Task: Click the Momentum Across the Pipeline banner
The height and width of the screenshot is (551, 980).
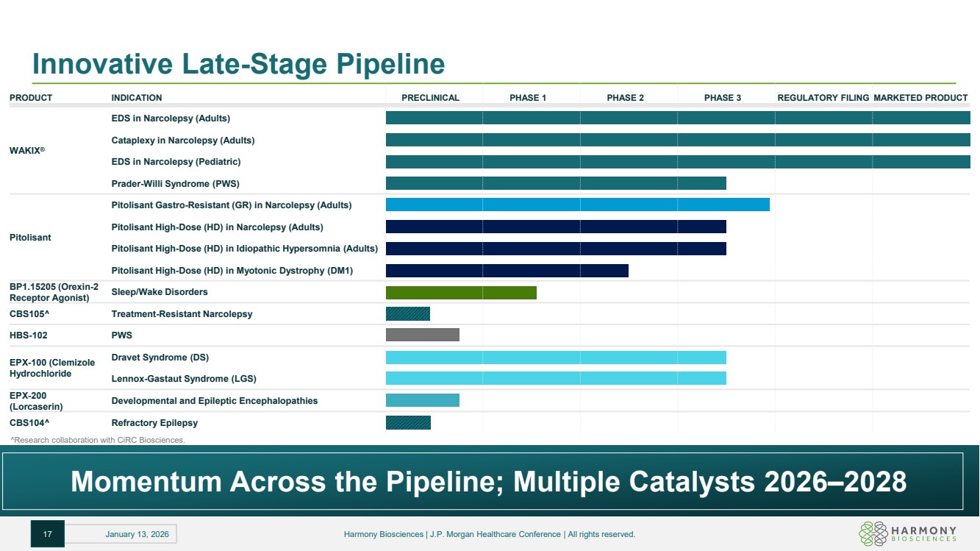Action: pos(488,482)
